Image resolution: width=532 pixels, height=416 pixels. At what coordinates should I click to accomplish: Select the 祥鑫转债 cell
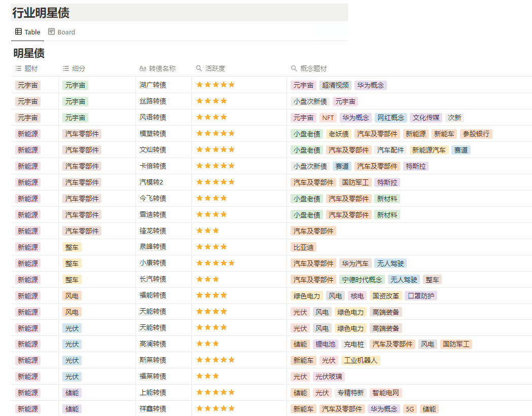coord(164,408)
